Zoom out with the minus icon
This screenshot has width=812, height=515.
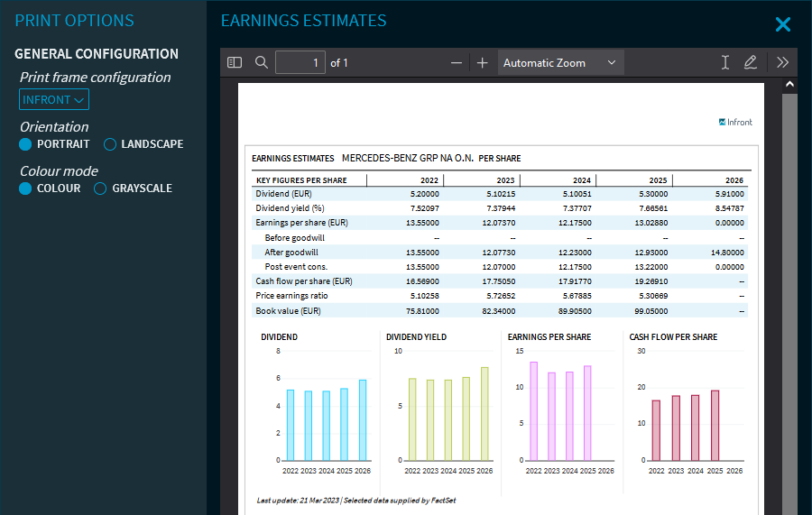point(457,62)
